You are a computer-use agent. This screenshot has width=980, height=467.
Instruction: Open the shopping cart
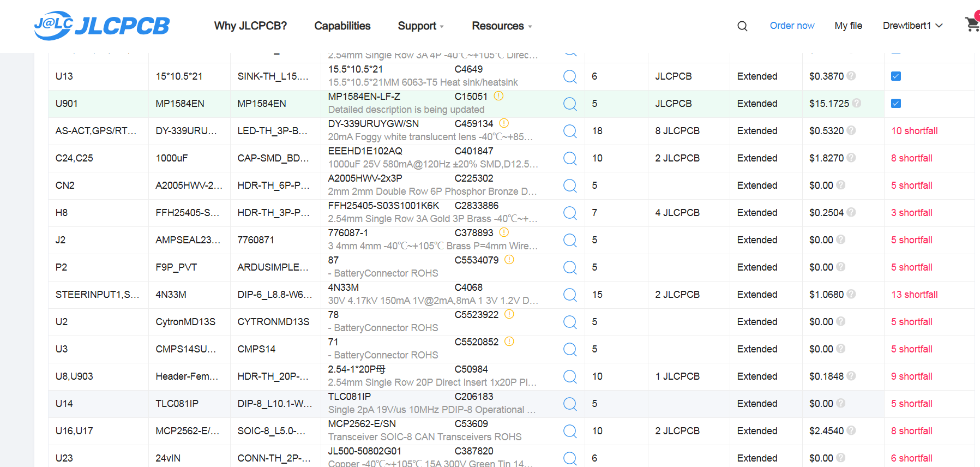972,23
